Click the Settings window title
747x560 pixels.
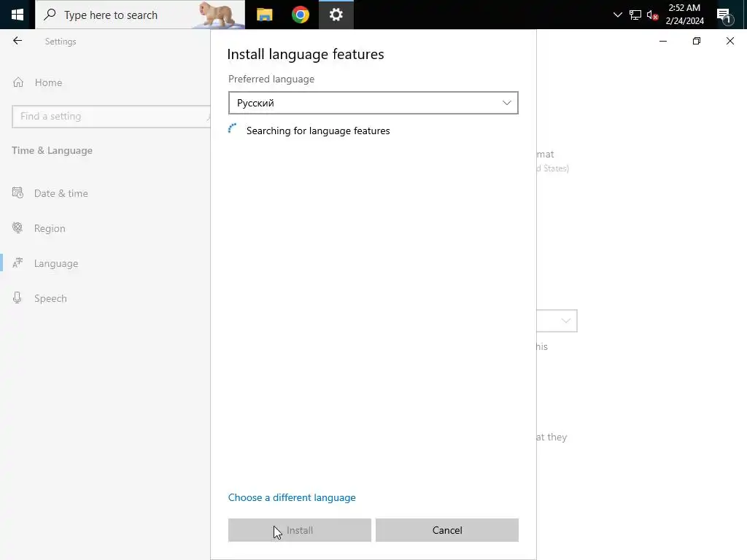point(61,42)
